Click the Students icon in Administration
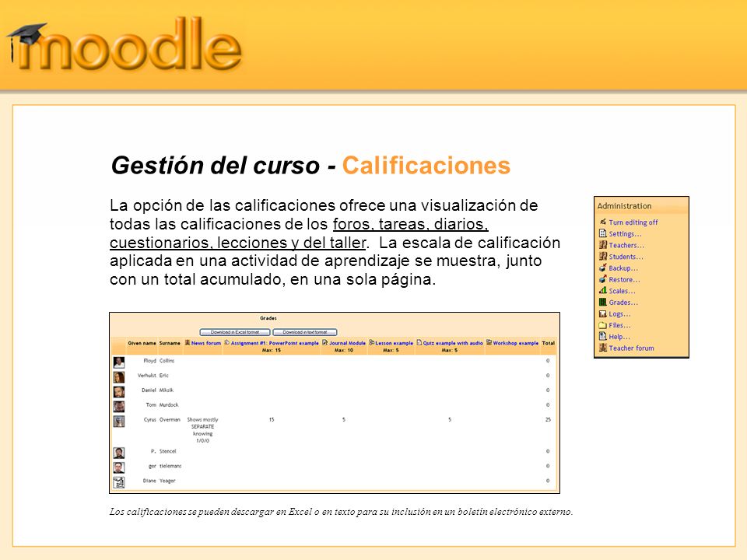Viewport: 747px width, 560px height. (x=602, y=256)
